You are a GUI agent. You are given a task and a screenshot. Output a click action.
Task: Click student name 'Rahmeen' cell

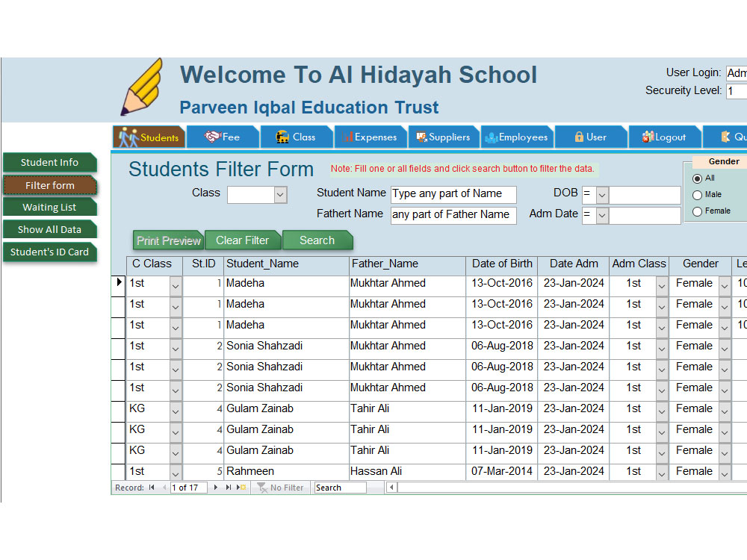286,471
